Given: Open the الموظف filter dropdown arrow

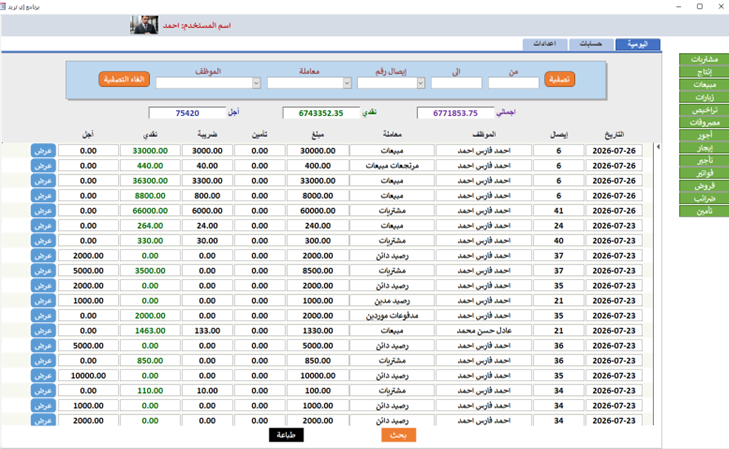Looking at the screenshot, I should 256,83.
